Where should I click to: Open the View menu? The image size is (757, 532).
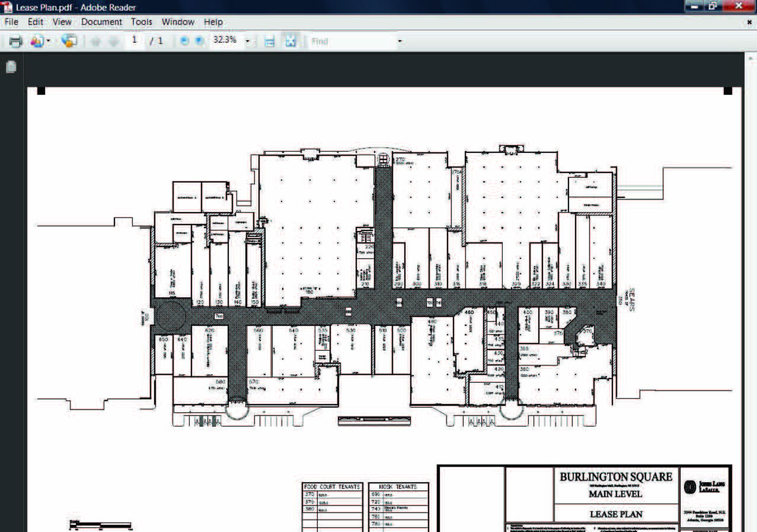[62, 22]
